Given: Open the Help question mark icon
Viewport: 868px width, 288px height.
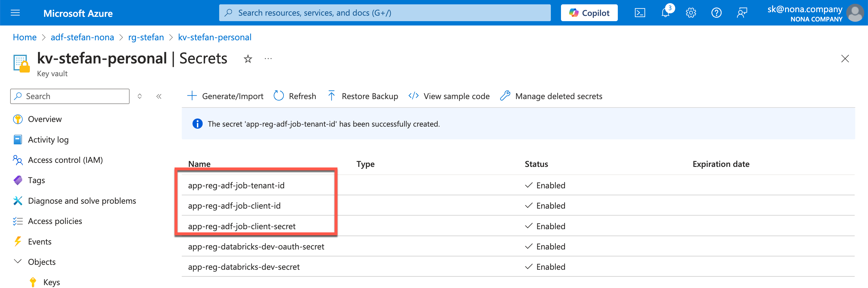Looking at the screenshot, I should pos(716,13).
